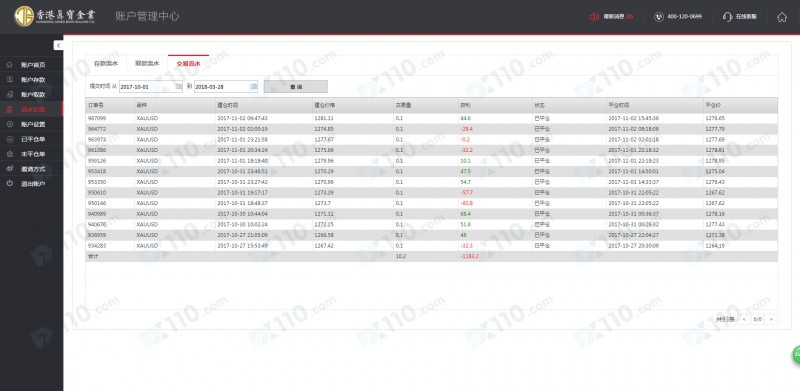Open the home icon in top header
The height and width of the screenshot is (391, 800).
(x=782, y=17)
